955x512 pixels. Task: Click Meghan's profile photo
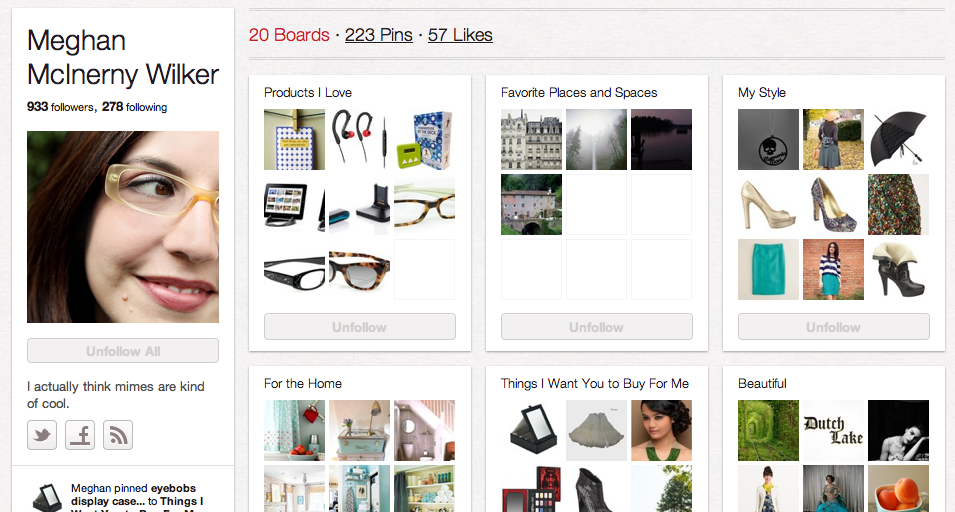[123, 227]
